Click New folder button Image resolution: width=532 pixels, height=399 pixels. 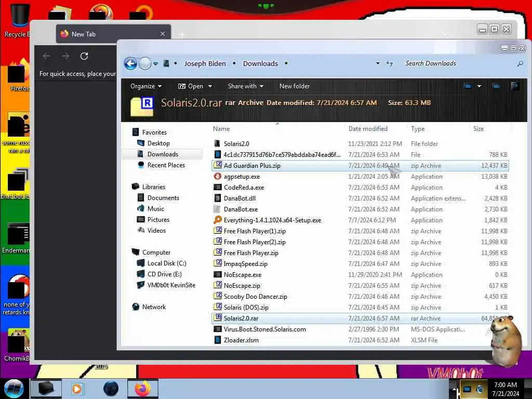tap(295, 86)
